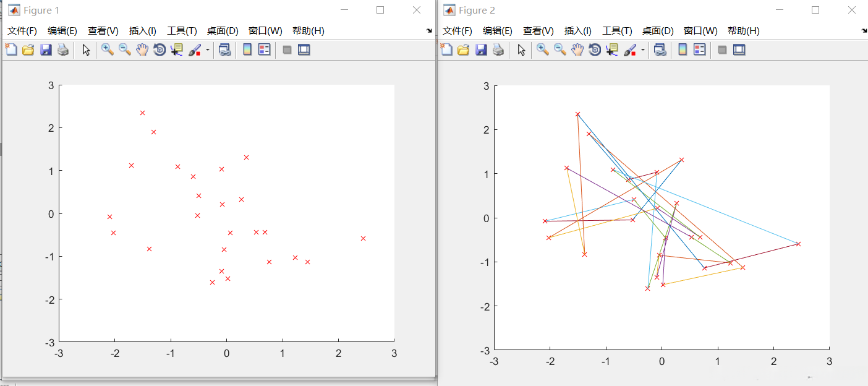Print Figure 2 using the printer icon
Image resolution: width=868 pixels, height=386 pixels.
point(498,50)
